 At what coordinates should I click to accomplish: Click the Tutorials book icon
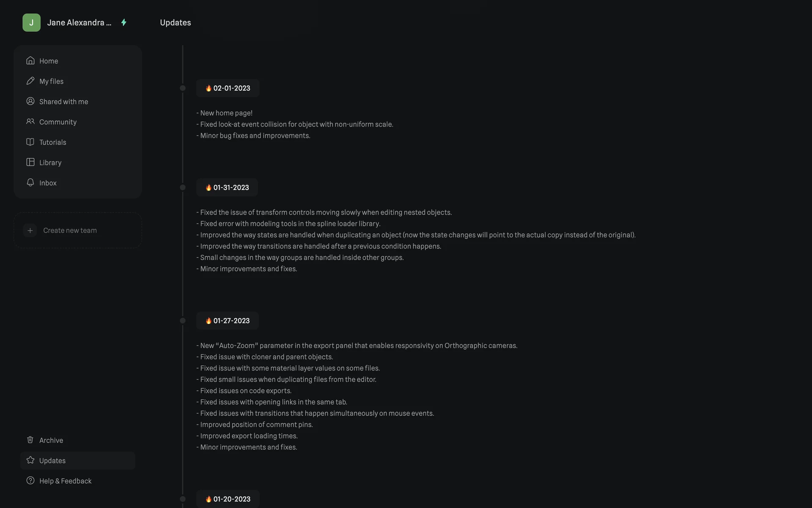(x=30, y=142)
